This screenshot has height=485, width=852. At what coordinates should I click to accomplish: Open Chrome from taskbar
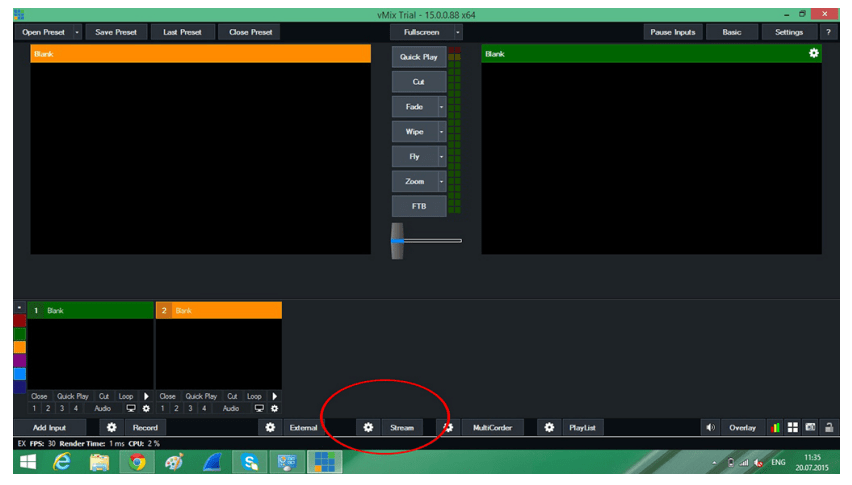[x=137, y=462]
